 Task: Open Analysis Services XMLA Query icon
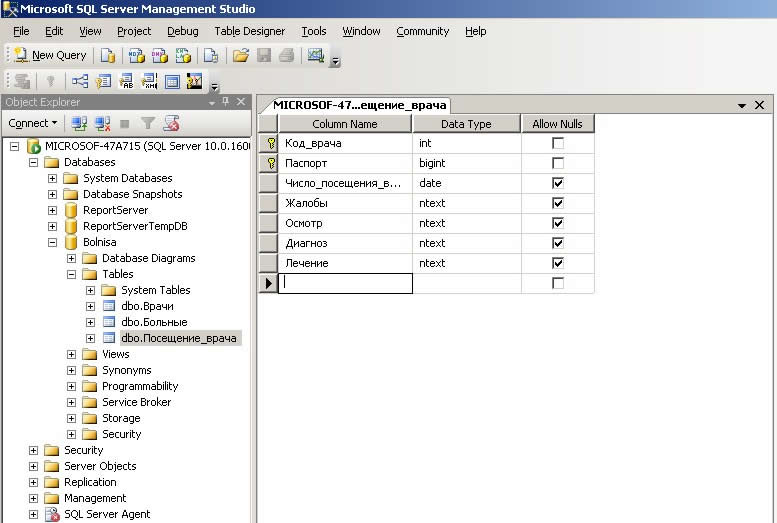[183, 56]
